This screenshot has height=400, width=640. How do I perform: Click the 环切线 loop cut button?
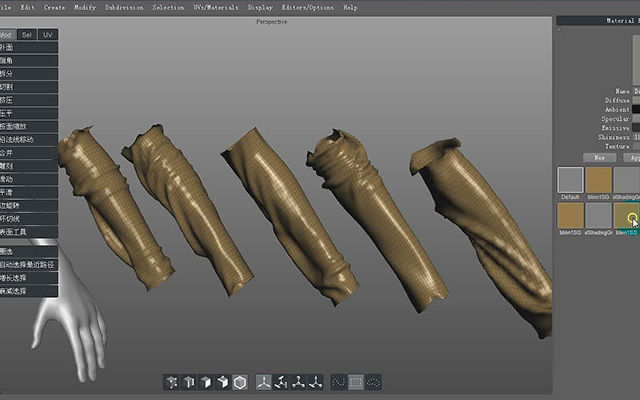[x=29, y=218]
